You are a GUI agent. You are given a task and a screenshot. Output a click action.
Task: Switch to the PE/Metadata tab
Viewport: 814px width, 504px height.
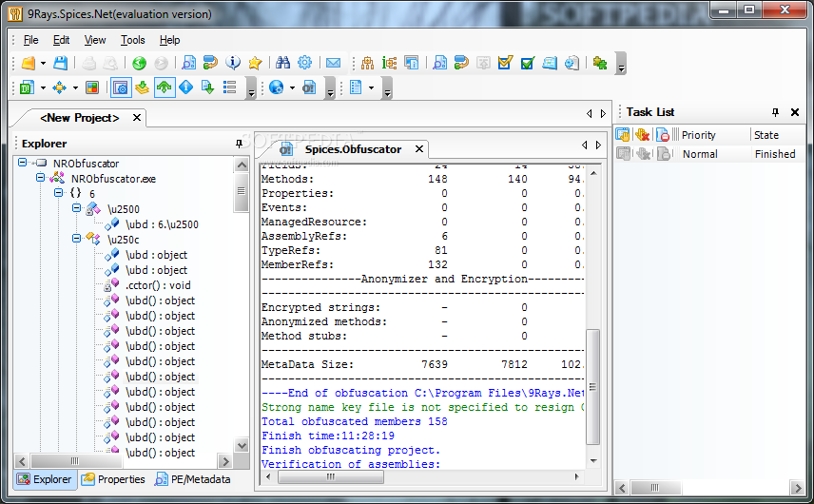click(193, 479)
